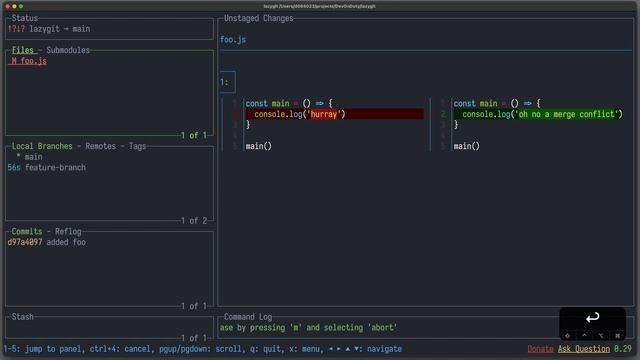Viewport: 640px width, 360px height.
Task: Click the Unstaged Changes panel title
Action: coord(258,18)
